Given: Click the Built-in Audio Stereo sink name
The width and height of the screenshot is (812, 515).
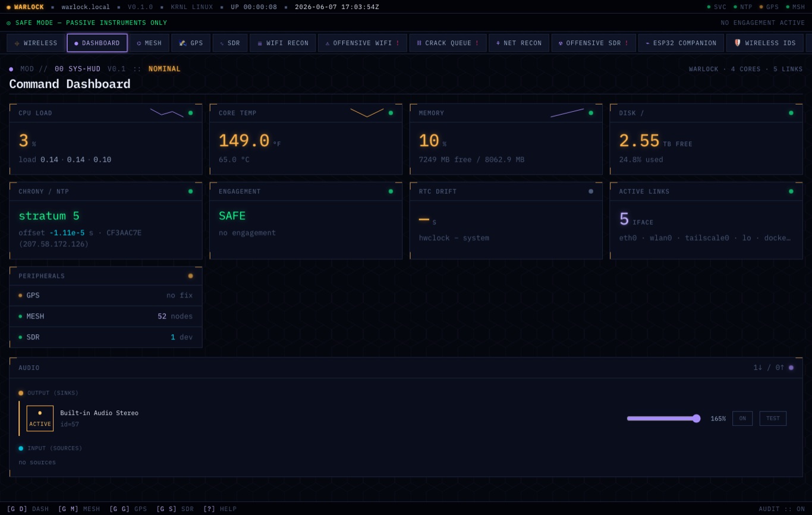Looking at the screenshot, I should (99, 413).
